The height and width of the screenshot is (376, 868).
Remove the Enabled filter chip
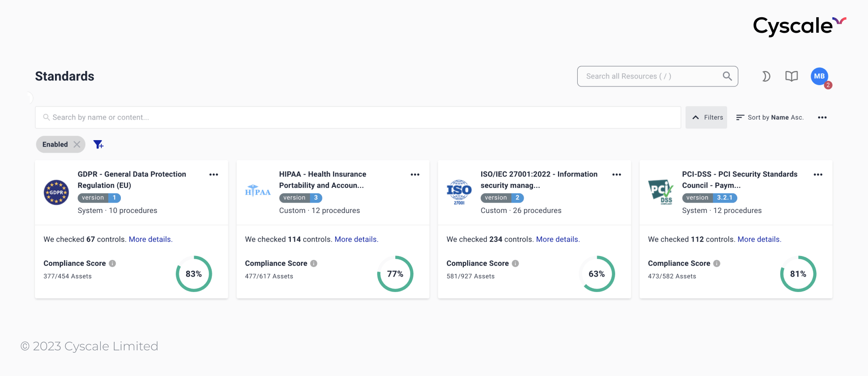coord(77,144)
